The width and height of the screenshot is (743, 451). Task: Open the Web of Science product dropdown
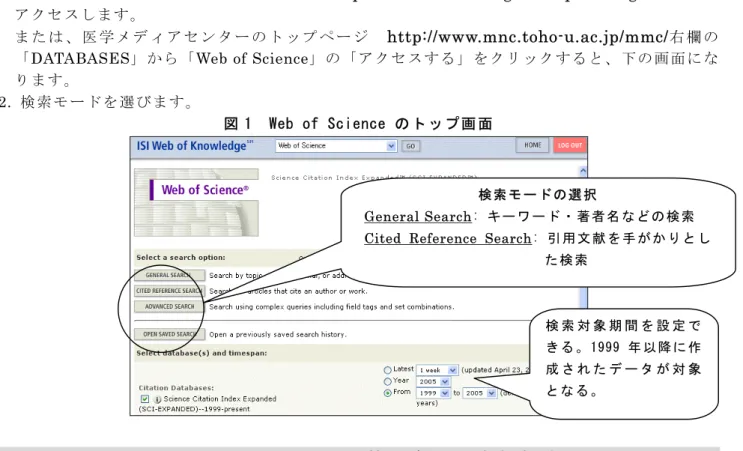pyautogui.click(x=335, y=146)
